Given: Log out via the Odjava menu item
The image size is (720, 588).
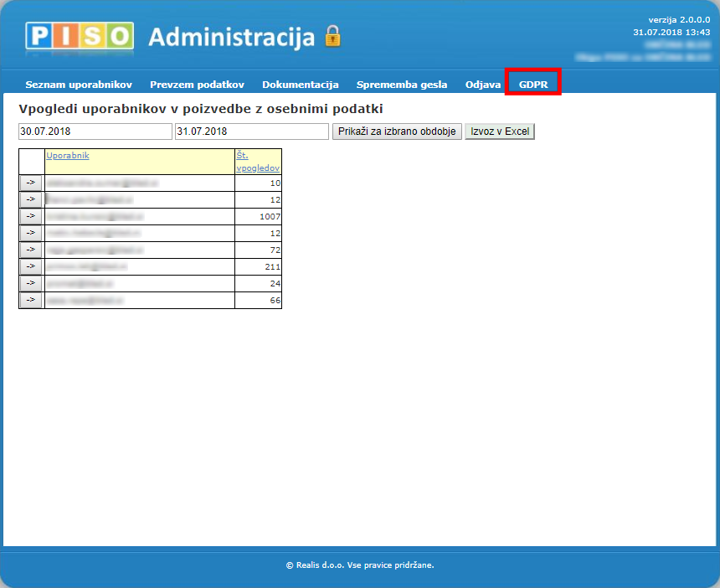Looking at the screenshot, I should click(483, 85).
